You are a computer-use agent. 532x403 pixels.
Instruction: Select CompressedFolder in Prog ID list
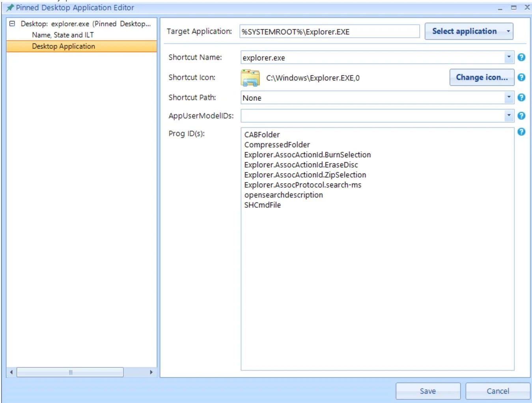277,145
